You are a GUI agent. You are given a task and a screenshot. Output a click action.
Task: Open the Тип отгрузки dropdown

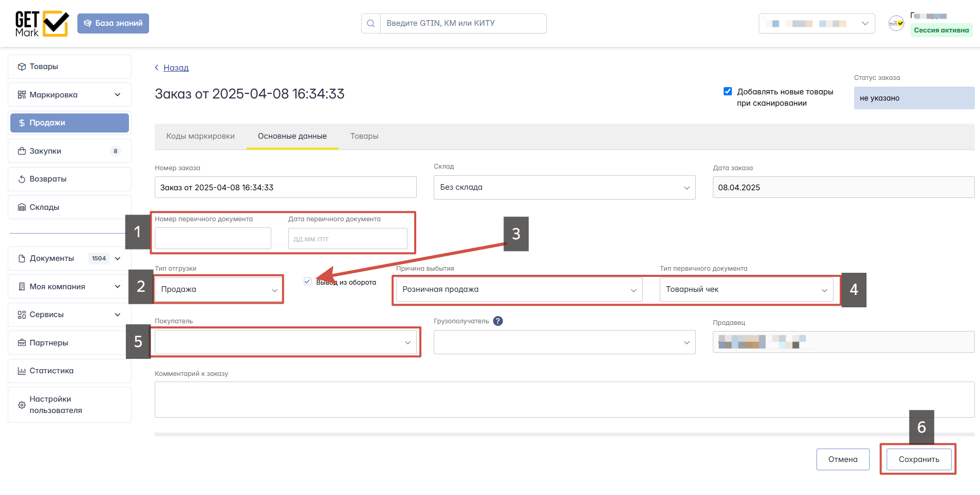pos(219,289)
